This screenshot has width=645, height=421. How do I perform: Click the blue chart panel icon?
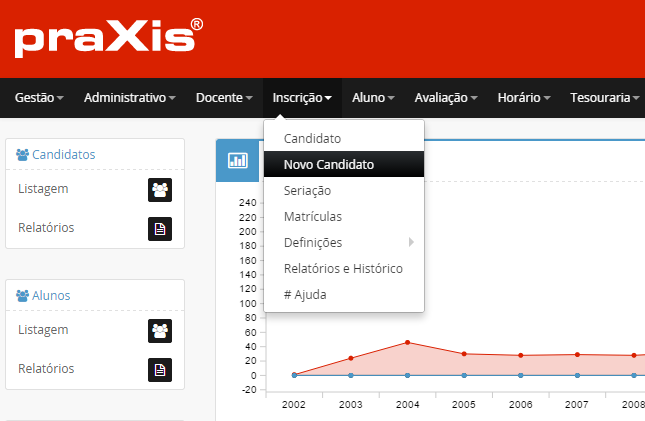point(238,161)
